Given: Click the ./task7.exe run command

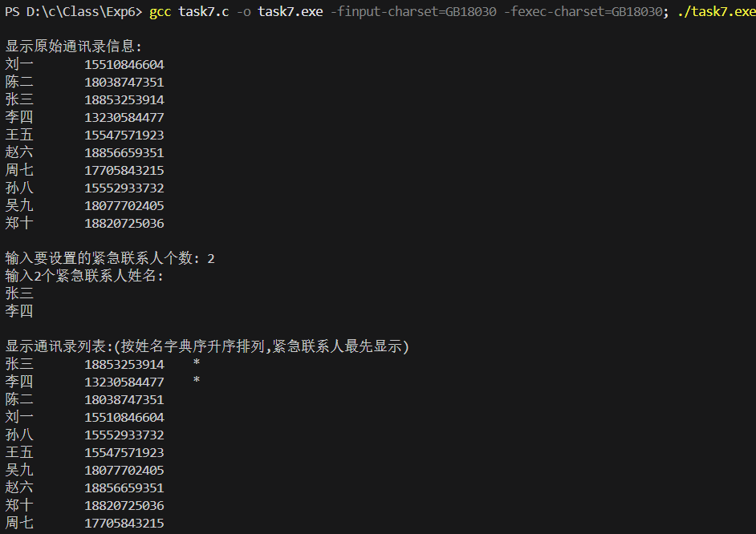Looking at the screenshot, I should pos(717,11).
